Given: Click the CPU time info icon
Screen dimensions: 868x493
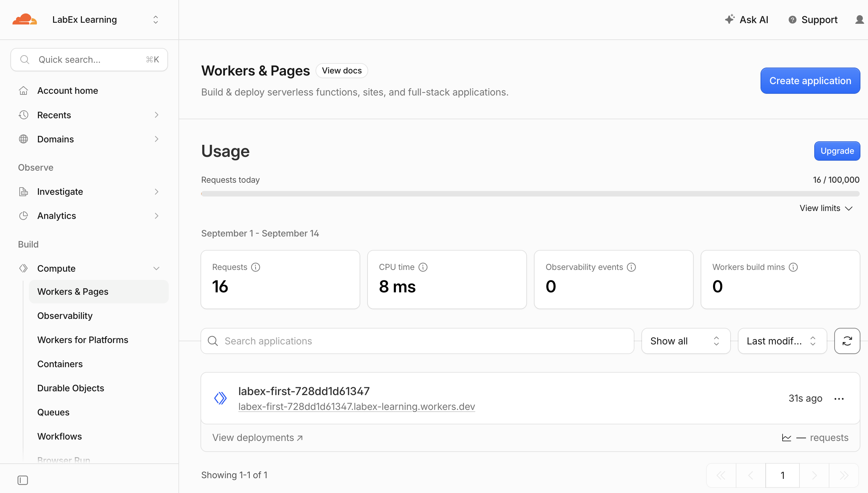Looking at the screenshot, I should [x=423, y=267].
